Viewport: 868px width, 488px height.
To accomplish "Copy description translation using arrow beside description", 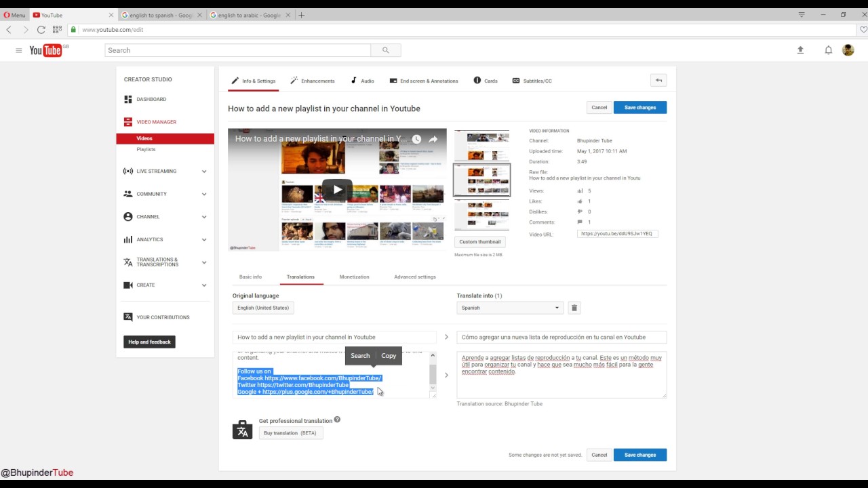I will [446, 375].
